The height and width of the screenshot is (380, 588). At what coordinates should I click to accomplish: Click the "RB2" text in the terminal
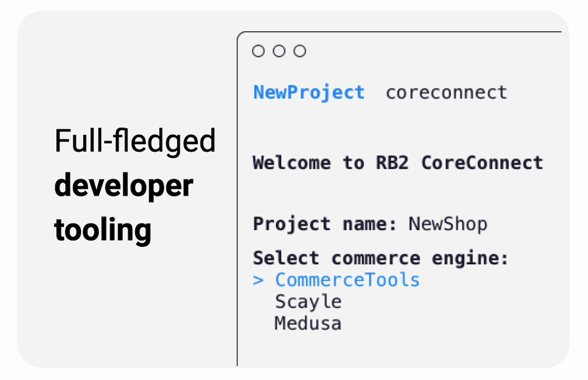(392, 163)
